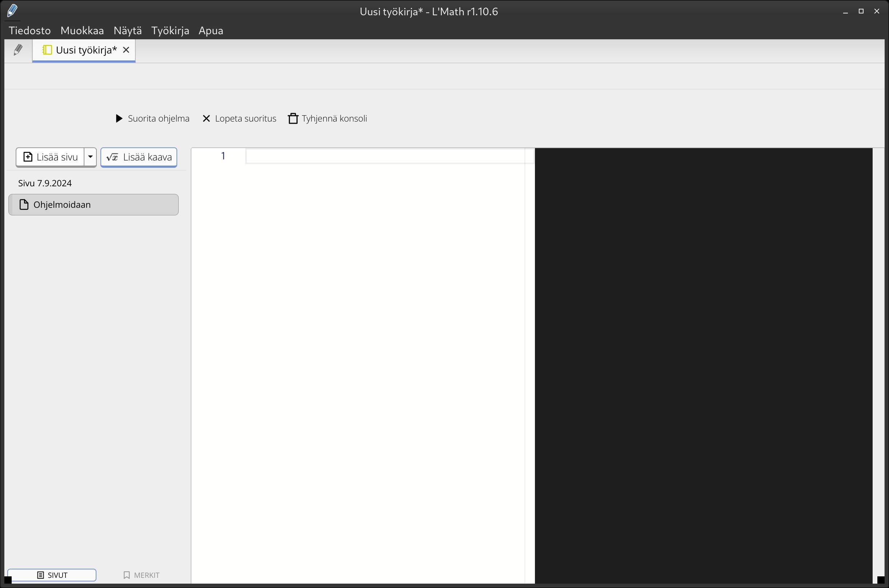Click the document icon beside Ohjelmoidaan
Image resolution: width=889 pixels, height=588 pixels.
24,205
